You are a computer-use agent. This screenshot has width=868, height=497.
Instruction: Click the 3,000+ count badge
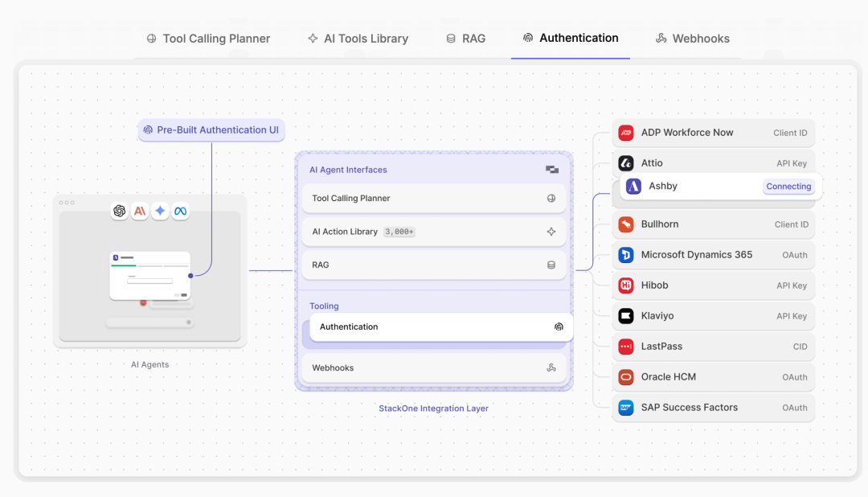point(399,232)
